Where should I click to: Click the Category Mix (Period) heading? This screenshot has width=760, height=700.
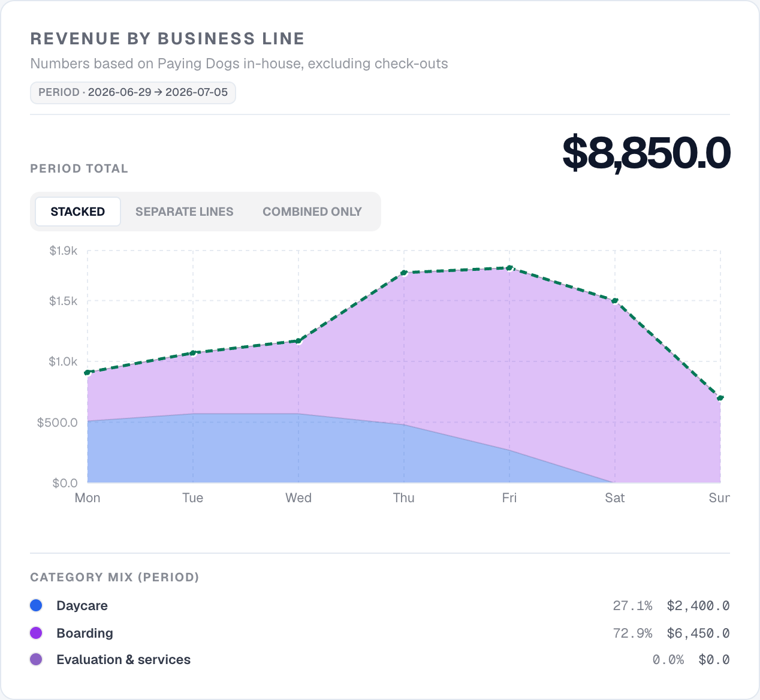tap(114, 577)
